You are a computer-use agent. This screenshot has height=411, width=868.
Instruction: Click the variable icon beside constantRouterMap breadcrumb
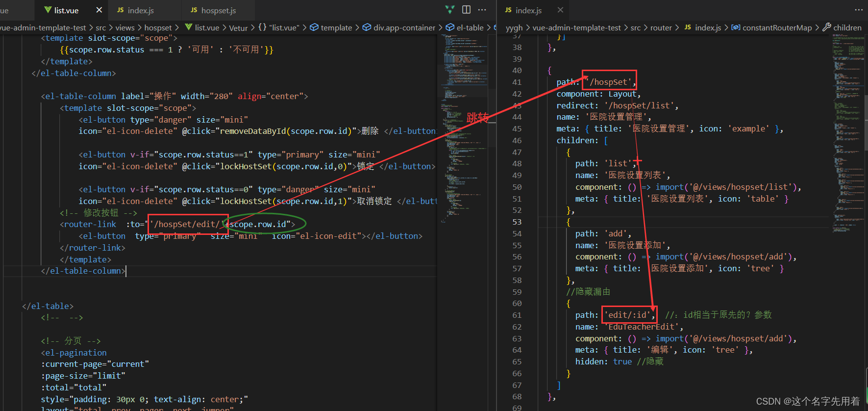(x=736, y=27)
